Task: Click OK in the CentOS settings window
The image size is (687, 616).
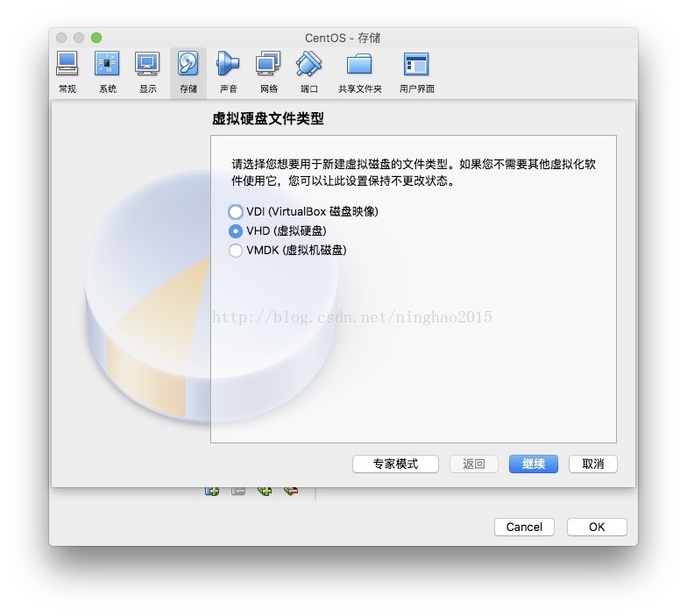Action: click(597, 527)
